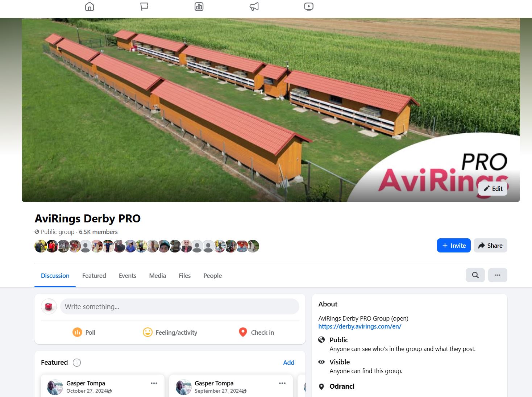This screenshot has width=532, height=397.
Task: Open the September 27, 2024 post date
Action: coord(218,391)
